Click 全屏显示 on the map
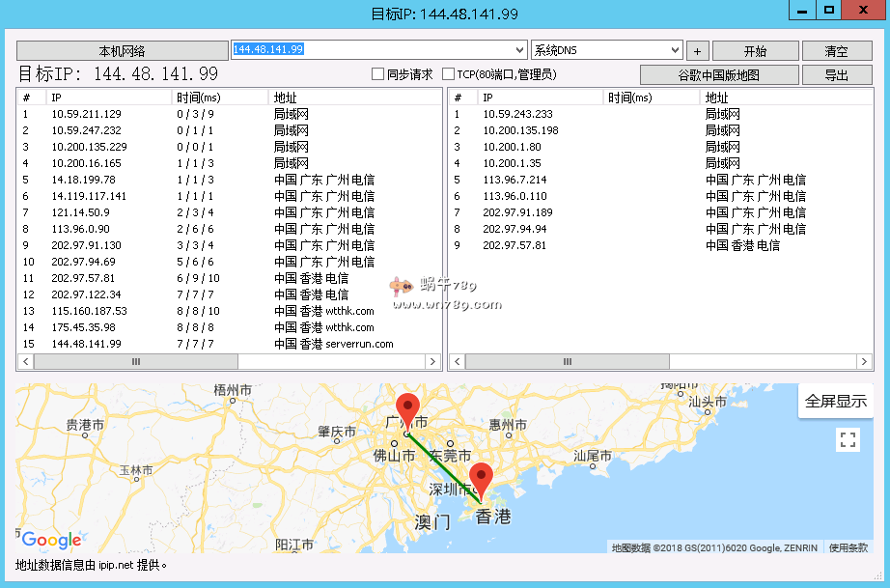 [835, 402]
